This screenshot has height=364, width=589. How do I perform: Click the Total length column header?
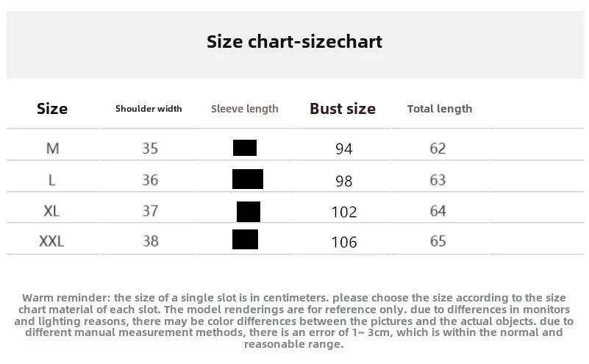click(440, 109)
